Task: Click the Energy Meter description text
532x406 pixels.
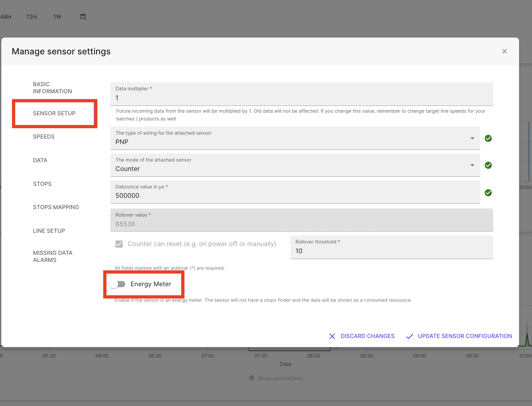Action: tap(263, 300)
